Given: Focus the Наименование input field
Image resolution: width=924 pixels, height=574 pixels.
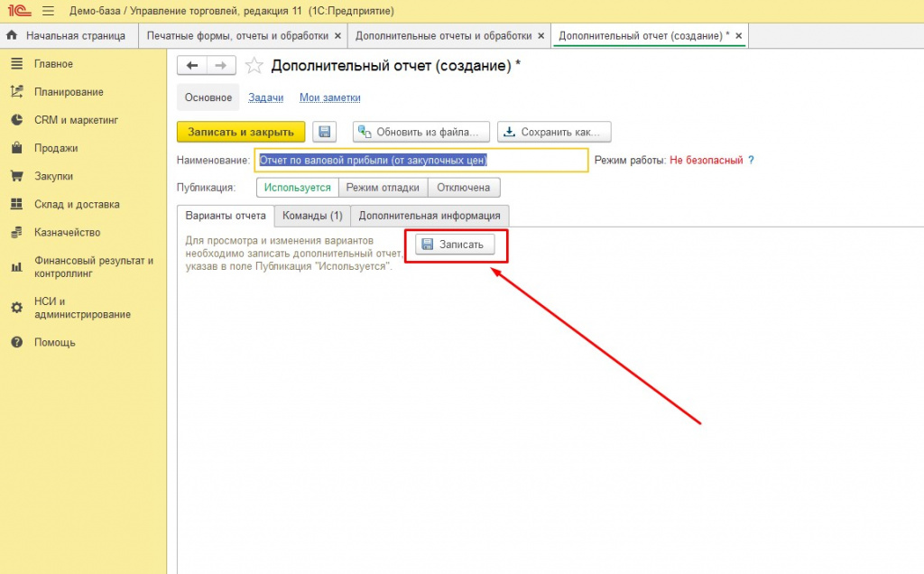Looking at the screenshot, I should tap(421, 161).
